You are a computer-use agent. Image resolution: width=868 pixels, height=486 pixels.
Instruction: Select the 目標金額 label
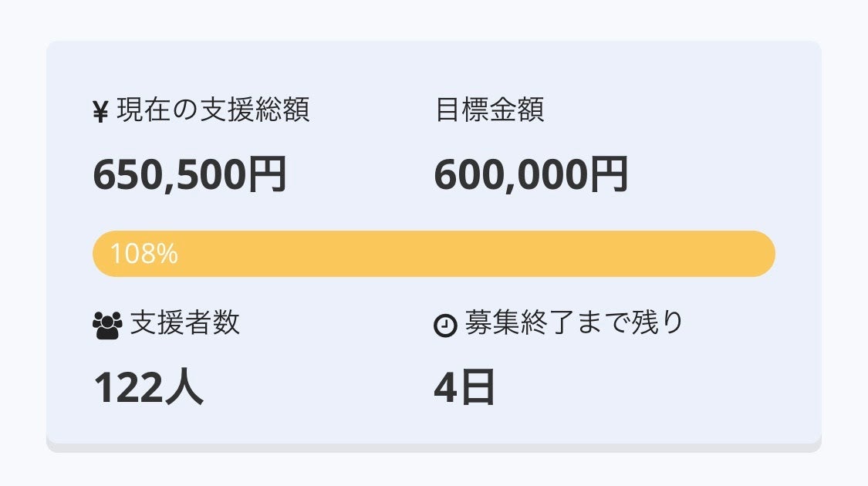[490, 110]
